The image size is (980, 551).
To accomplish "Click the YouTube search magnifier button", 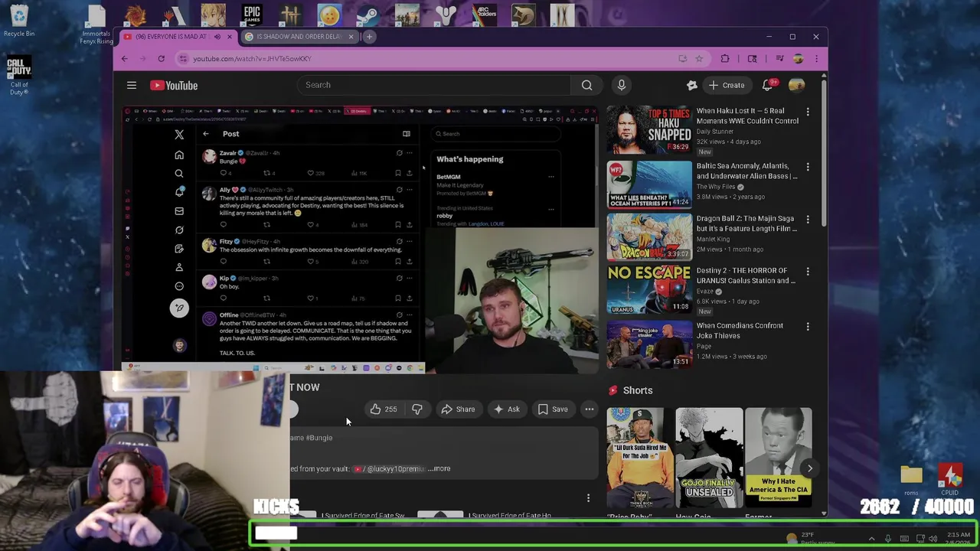I will (586, 85).
